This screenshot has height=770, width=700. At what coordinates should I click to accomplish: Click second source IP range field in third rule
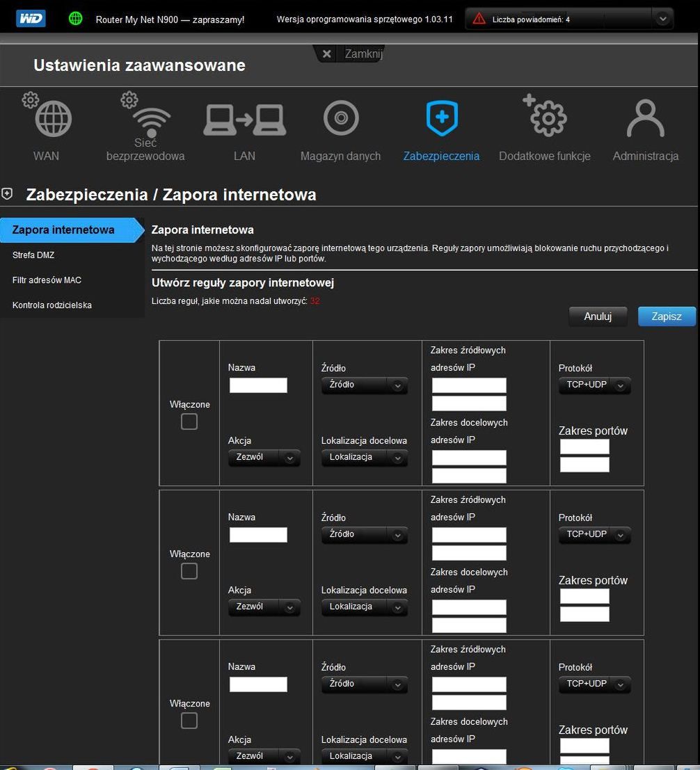[x=469, y=703]
